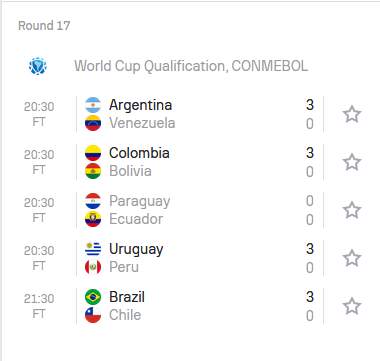Viewport: 380px width, 361px height.
Task: Click the 21:30 FT match time
Action: click(x=39, y=306)
